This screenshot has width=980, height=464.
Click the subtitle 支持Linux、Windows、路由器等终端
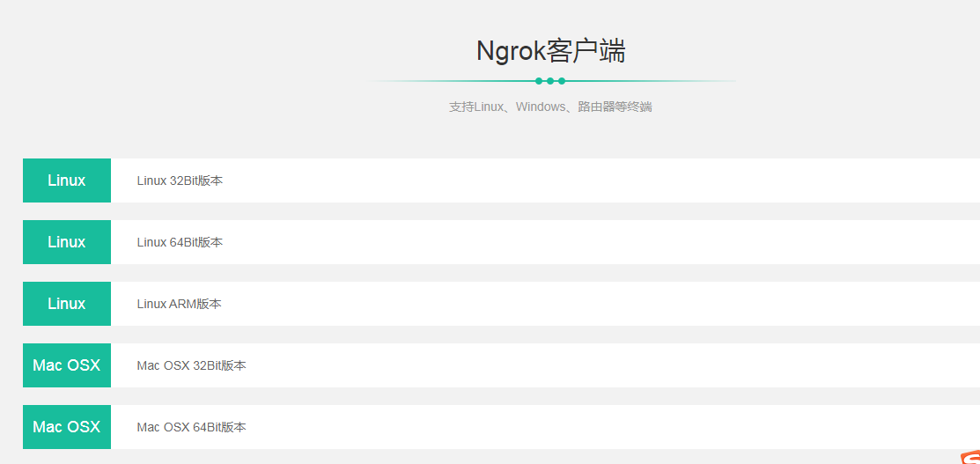[x=550, y=107]
